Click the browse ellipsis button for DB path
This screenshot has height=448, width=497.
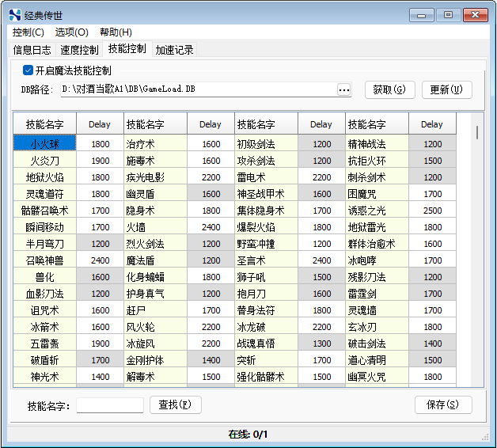344,89
